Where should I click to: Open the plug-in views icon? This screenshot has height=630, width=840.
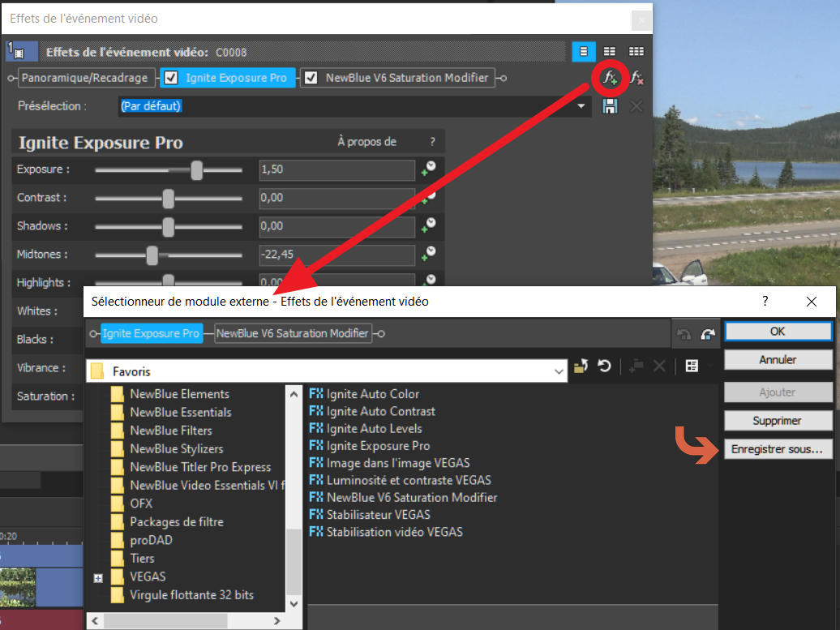pyautogui.click(x=692, y=366)
